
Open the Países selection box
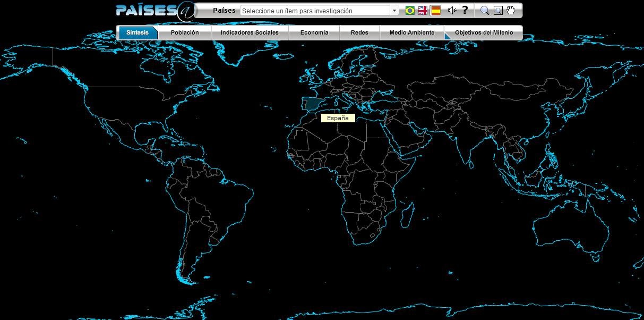click(315, 10)
